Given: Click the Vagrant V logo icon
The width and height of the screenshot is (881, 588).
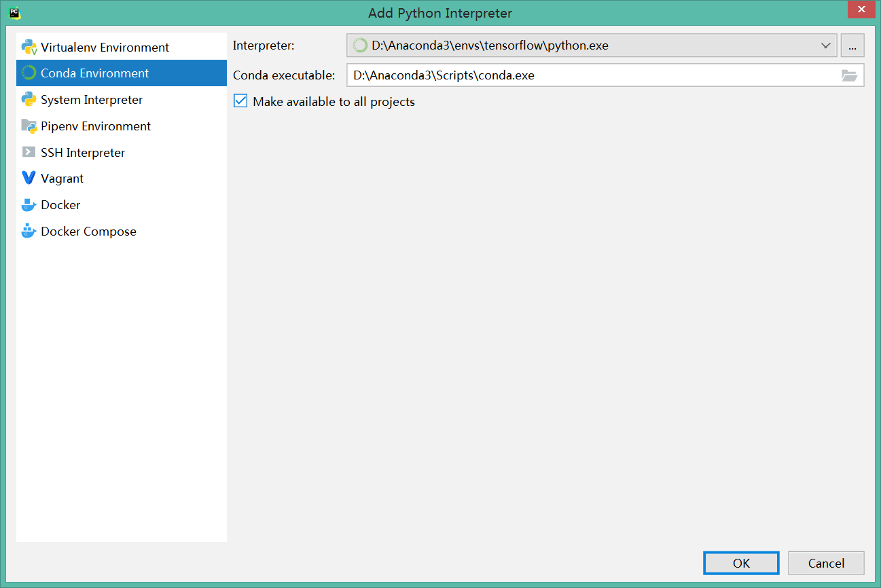Looking at the screenshot, I should 29,178.
